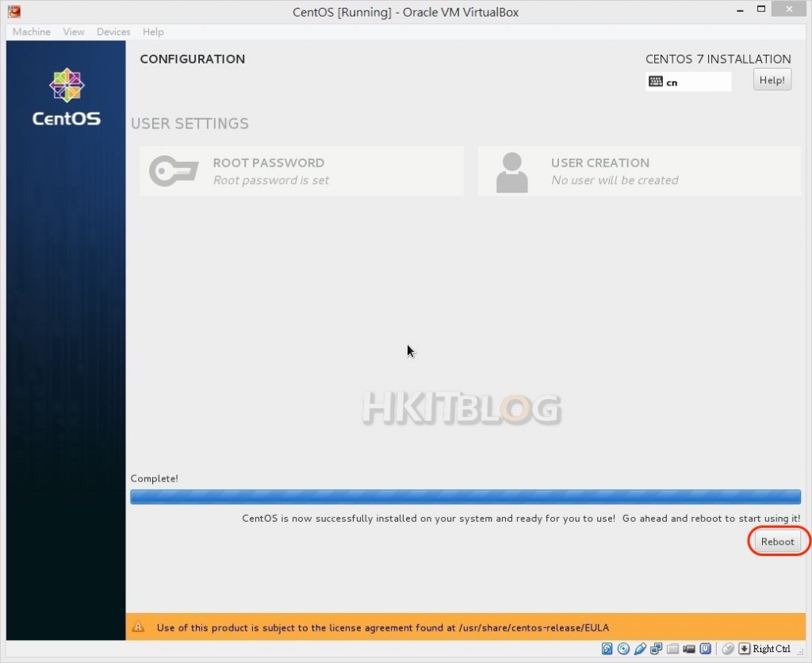The width and height of the screenshot is (812, 663).
Task: Click the shared folders status icon
Action: [672, 649]
